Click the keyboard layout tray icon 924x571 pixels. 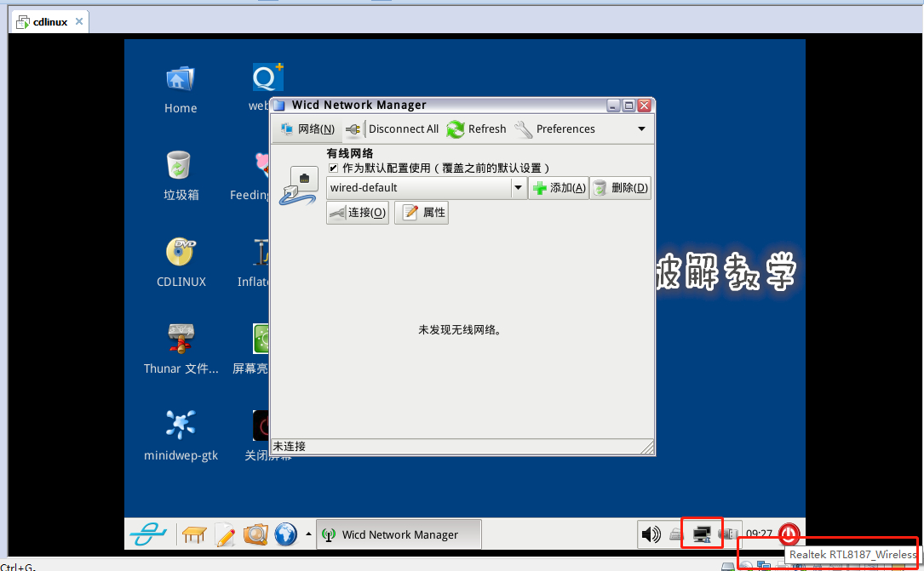point(676,534)
